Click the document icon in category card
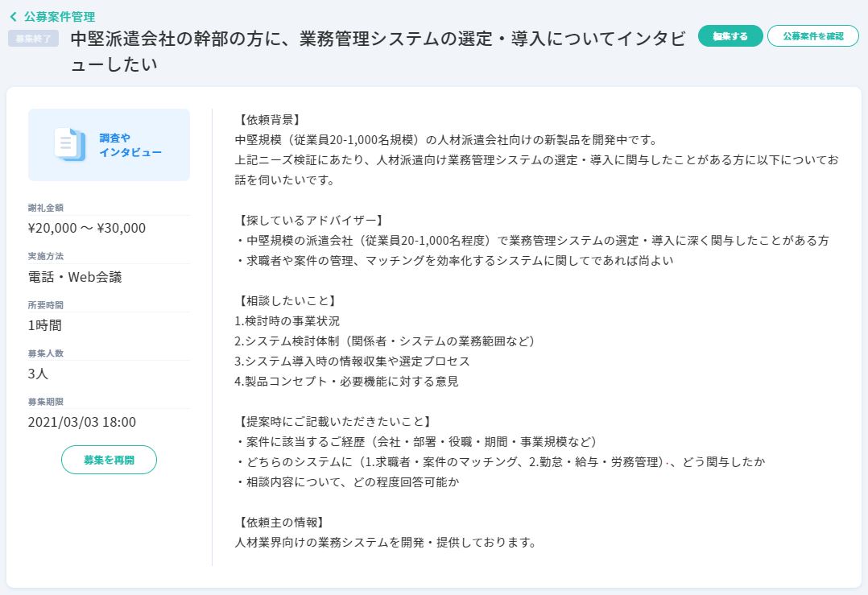Image resolution: width=868 pixels, height=595 pixels. click(70, 145)
